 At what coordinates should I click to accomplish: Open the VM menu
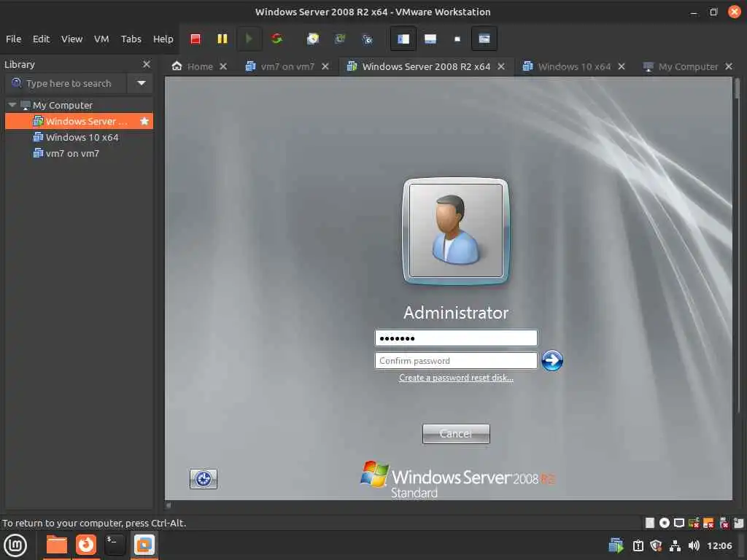[x=101, y=39]
